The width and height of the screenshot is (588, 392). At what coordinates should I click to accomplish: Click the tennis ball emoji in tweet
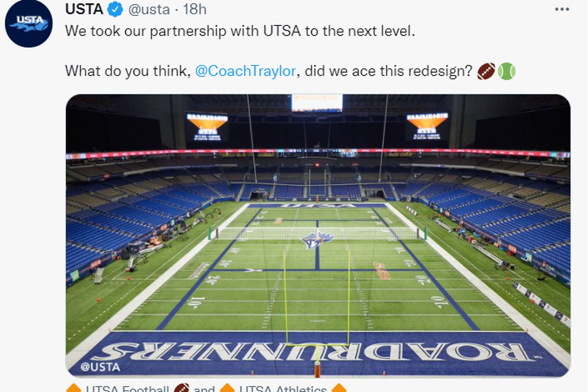(x=507, y=71)
